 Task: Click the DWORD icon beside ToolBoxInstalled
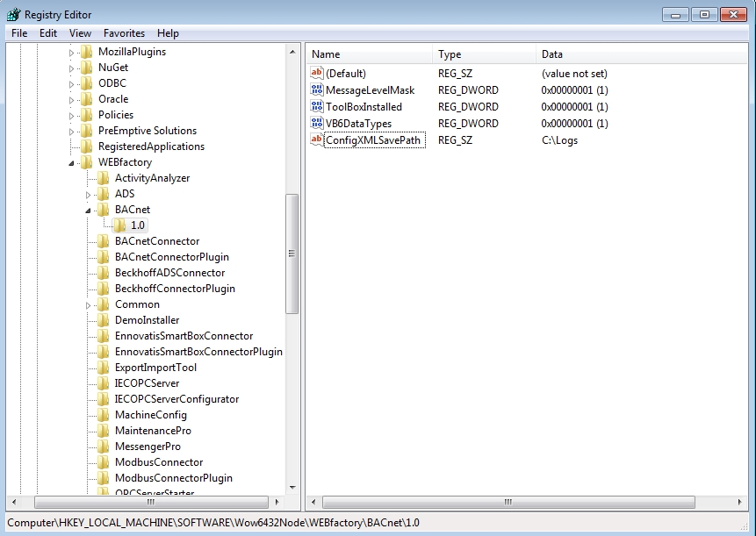pos(317,107)
